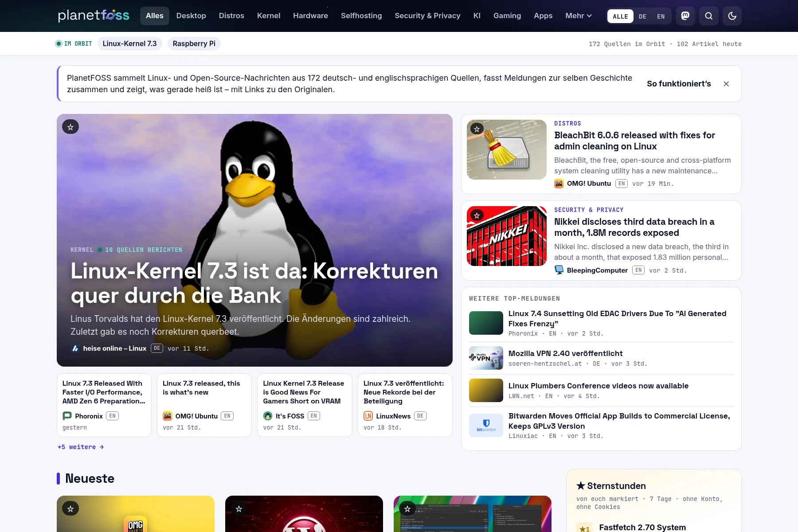This screenshot has height=532, width=798.
Task: Open the Nikkei building thumbnail
Action: tap(507, 236)
